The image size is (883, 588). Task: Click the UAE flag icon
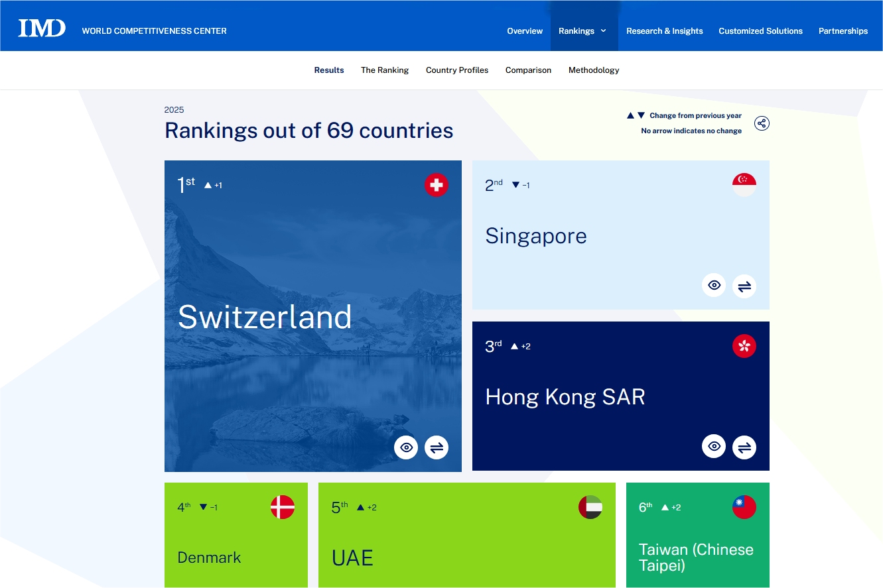pyautogui.click(x=590, y=507)
